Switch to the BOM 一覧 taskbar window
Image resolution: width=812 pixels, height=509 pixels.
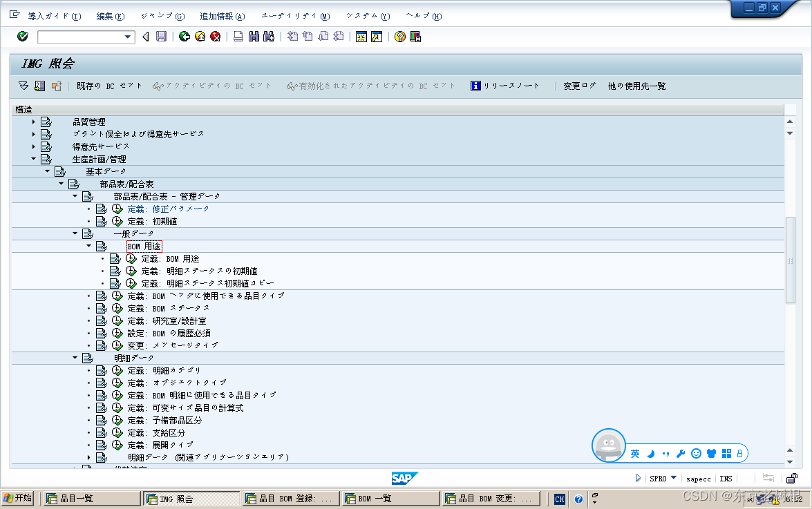(x=390, y=499)
